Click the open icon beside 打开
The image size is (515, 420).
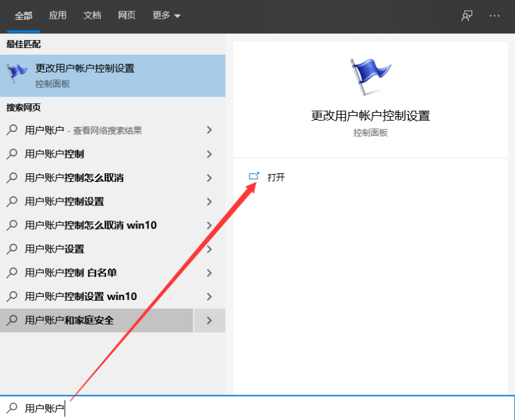tap(253, 177)
